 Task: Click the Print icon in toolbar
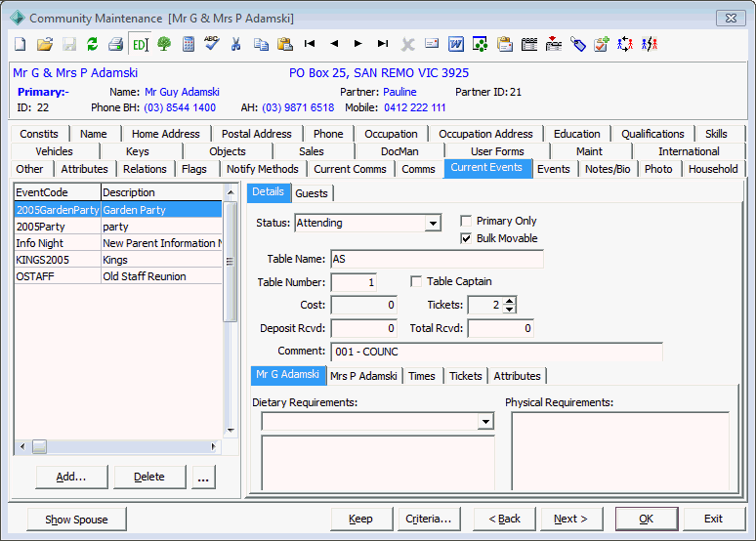pyautogui.click(x=115, y=44)
